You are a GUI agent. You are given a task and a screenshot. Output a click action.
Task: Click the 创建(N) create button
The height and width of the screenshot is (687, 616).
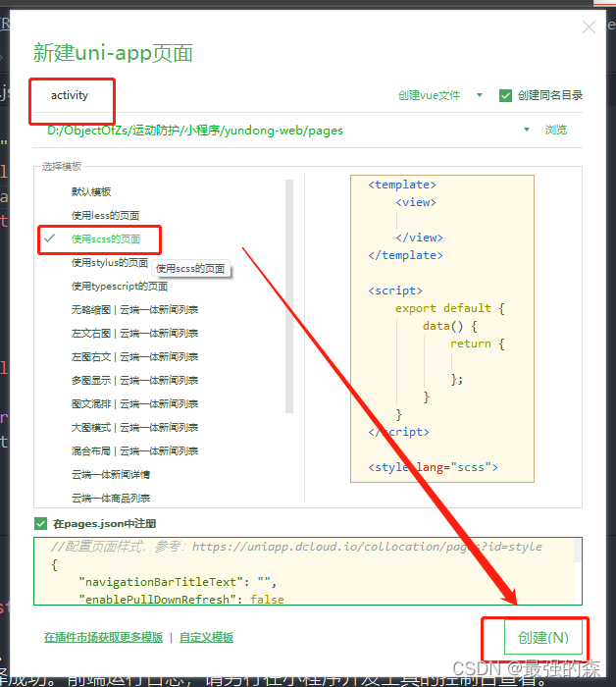543,637
